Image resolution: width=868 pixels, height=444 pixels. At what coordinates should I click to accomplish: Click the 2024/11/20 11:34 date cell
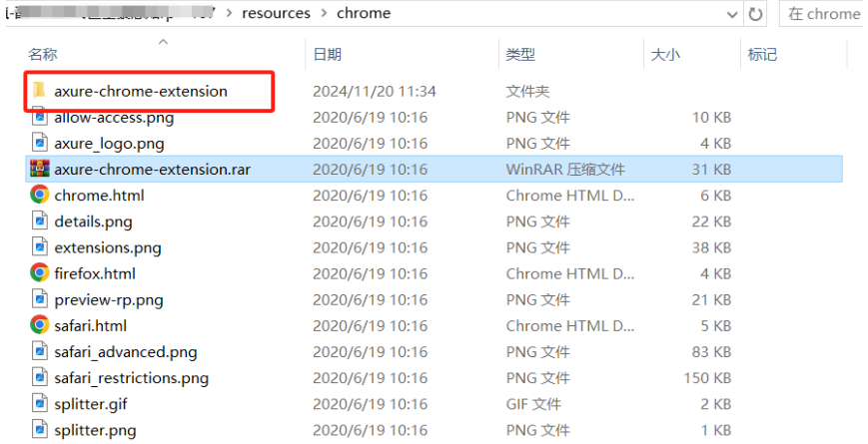[375, 91]
